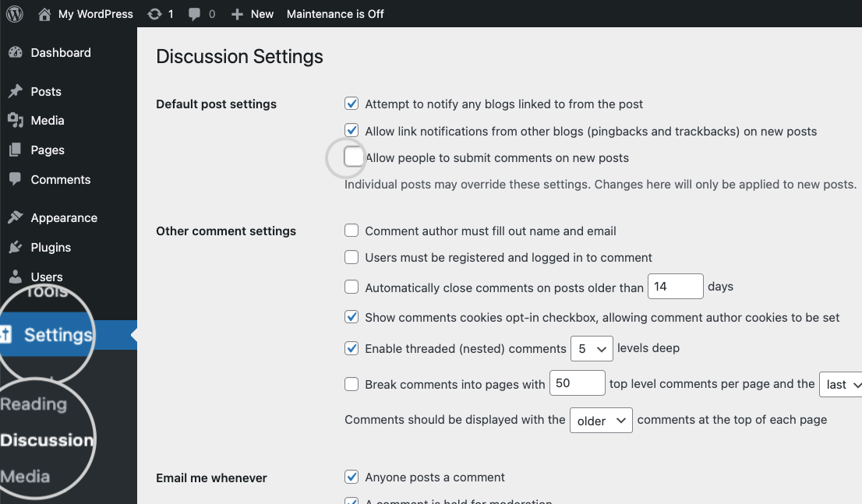This screenshot has height=504, width=862.
Task: Check Users must be registered to comment
Action: (352, 256)
